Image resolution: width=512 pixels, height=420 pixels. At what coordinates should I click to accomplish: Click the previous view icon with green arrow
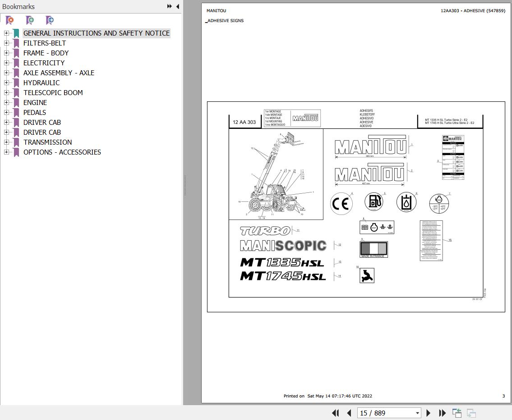pyautogui.click(x=457, y=413)
